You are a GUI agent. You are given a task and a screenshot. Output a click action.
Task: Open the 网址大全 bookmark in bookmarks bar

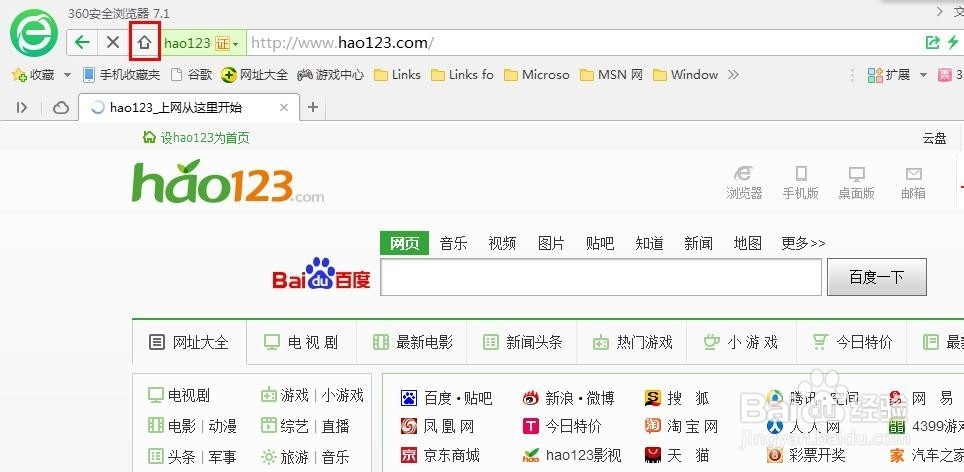tap(255, 75)
